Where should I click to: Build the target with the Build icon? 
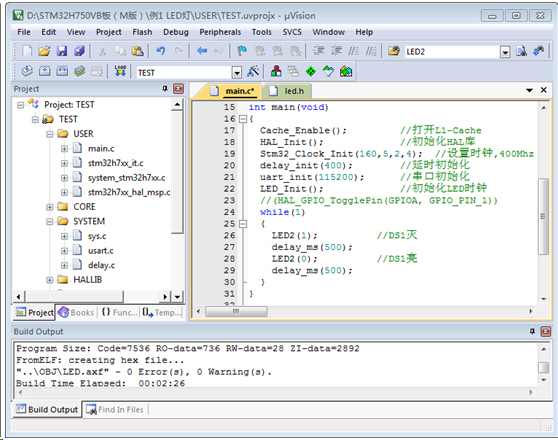coord(44,72)
